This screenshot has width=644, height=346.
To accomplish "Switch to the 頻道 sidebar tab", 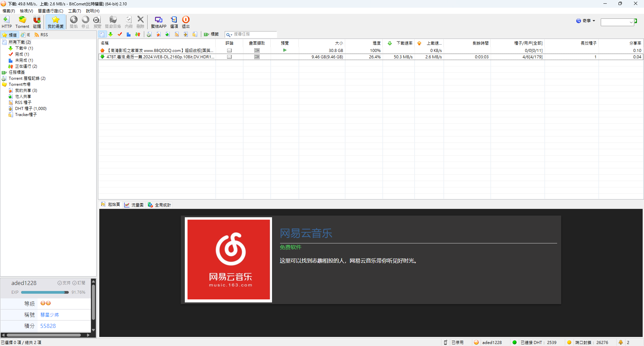I will pos(9,35).
